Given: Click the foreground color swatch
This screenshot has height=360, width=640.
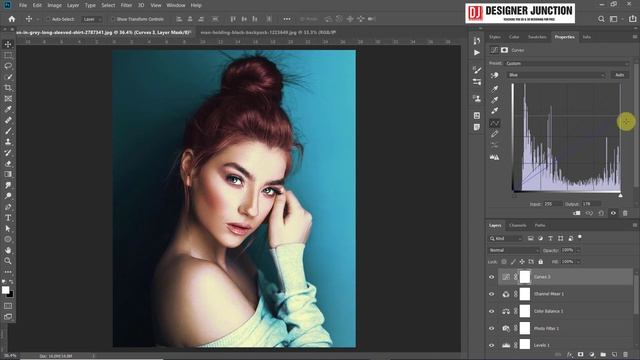Looking at the screenshot, I should [5, 290].
